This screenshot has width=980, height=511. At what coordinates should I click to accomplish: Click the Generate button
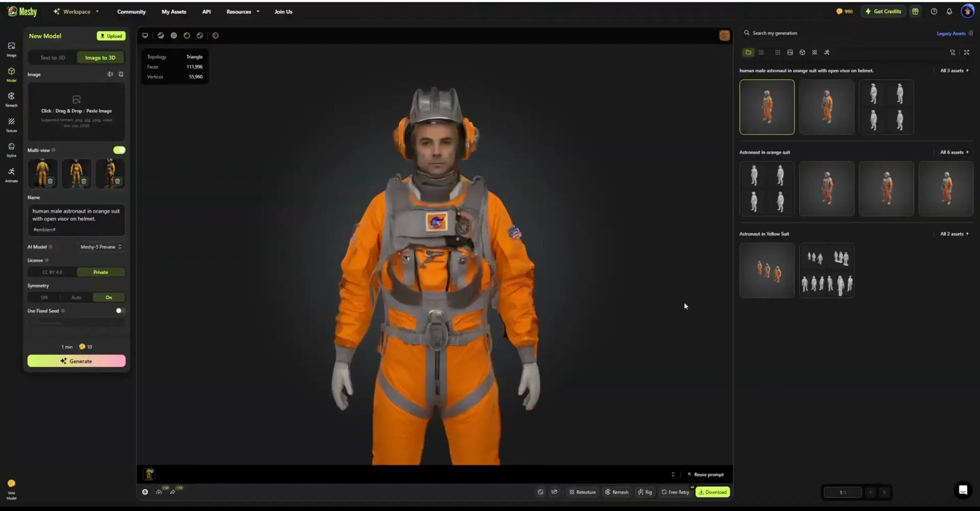[76, 360]
